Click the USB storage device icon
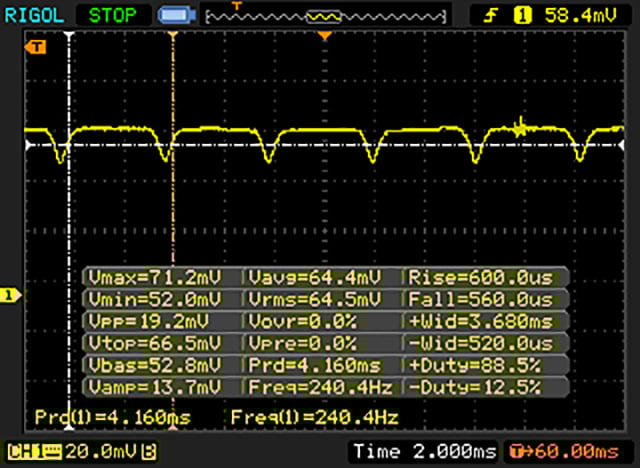The width and height of the screenshot is (640, 468). [x=177, y=16]
